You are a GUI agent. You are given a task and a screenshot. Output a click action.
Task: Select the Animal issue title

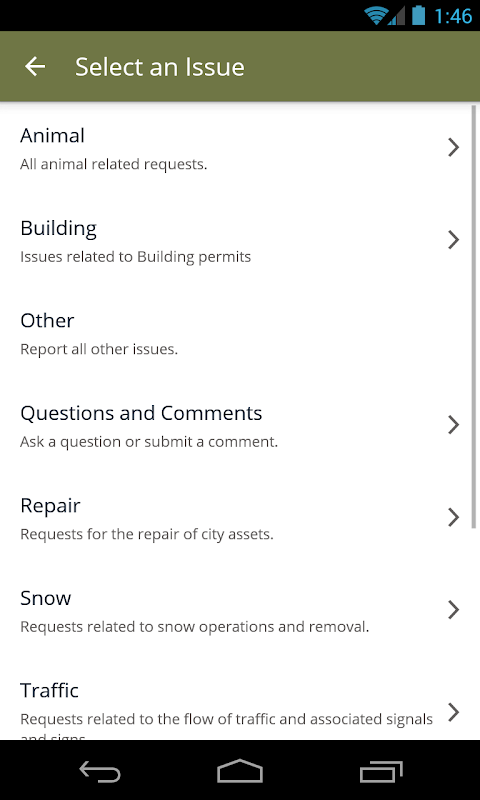pyautogui.click(x=53, y=136)
